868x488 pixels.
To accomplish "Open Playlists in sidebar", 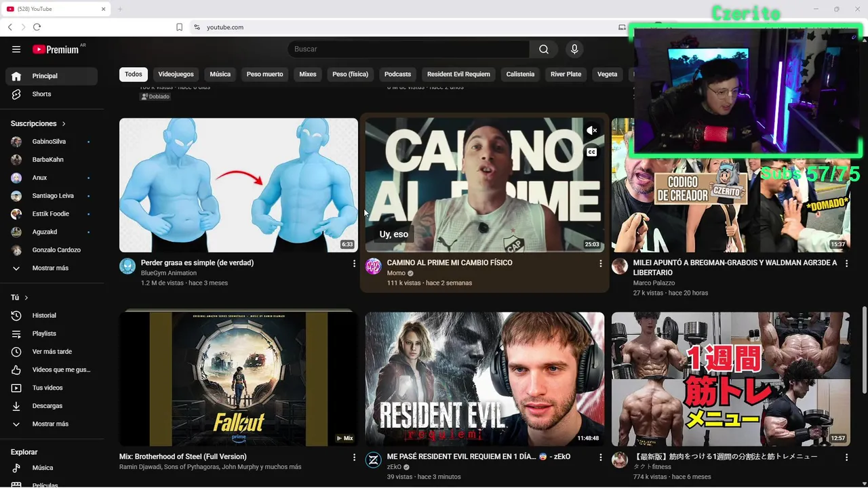I will (x=52, y=333).
